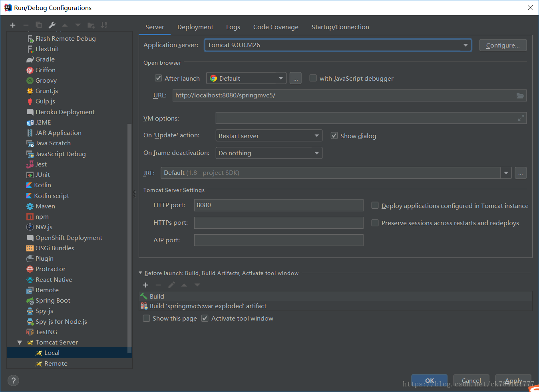Click the HTTPs port input field

[278, 223]
